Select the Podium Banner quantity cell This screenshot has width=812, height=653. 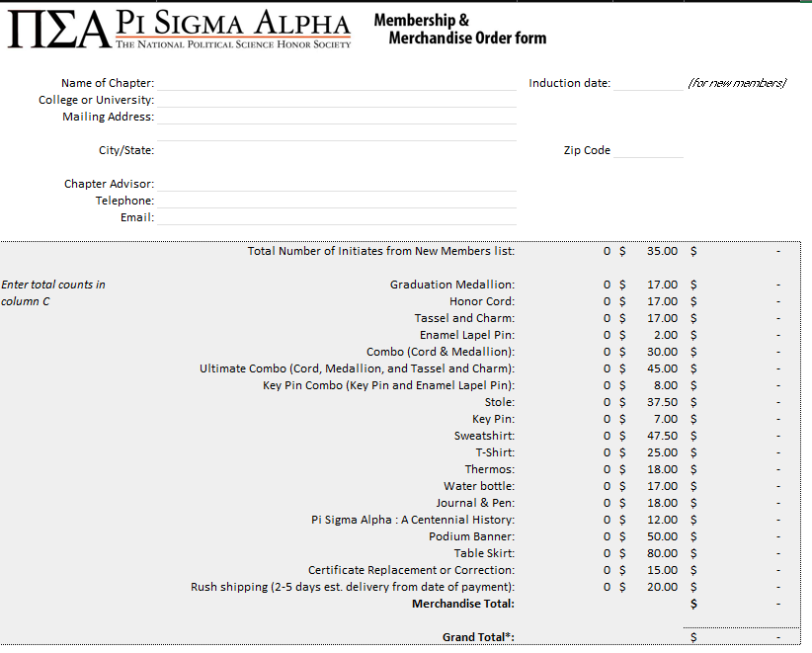(x=565, y=536)
